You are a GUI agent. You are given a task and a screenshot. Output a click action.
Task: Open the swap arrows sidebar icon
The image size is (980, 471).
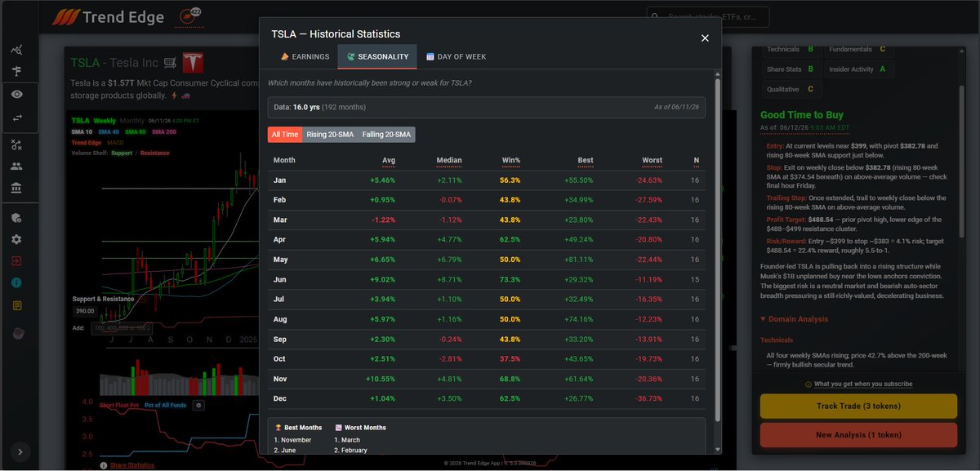16,118
